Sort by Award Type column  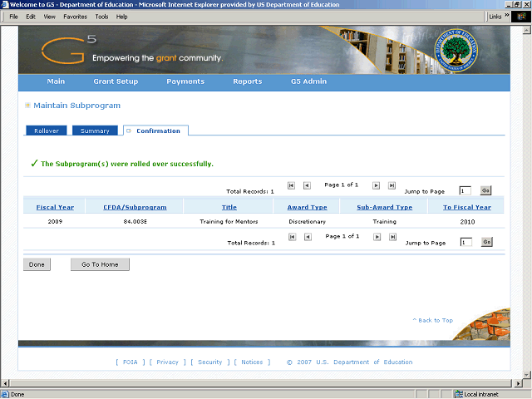[308, 207]
